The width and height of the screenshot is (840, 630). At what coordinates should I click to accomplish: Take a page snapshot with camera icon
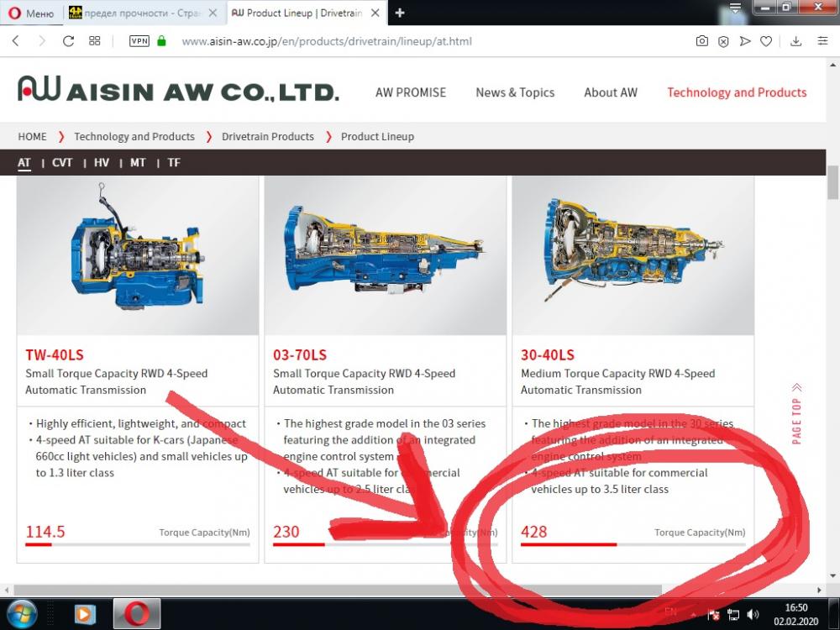point(701,41)
